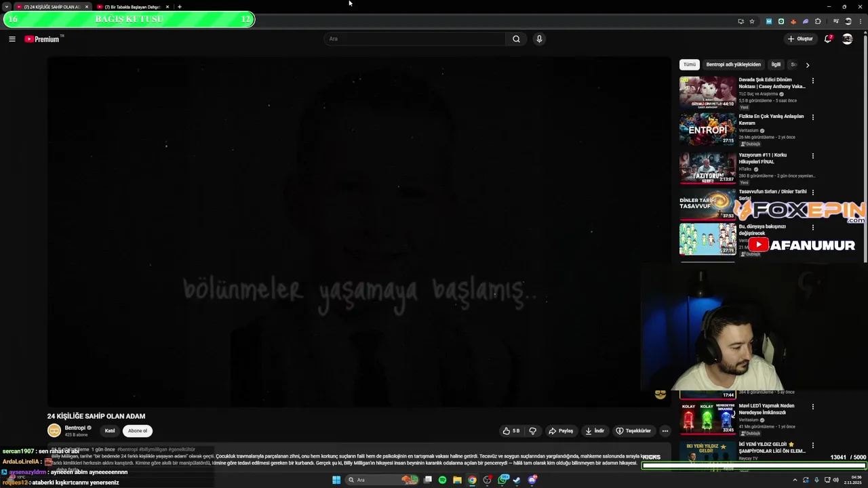Click the dark video player area
Screen dimensions: 868x488
coord(359,232)
